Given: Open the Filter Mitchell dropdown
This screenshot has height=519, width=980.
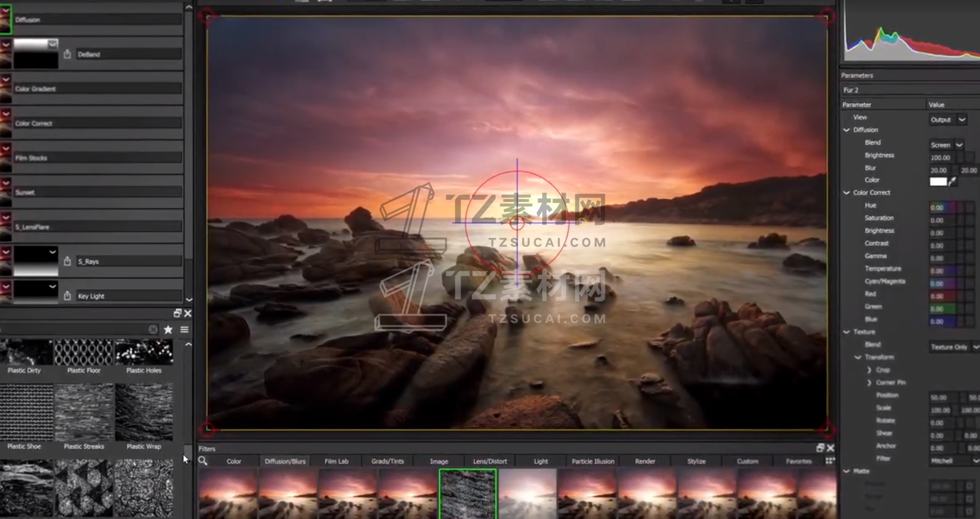Looking at the screenshot, I should point(955,460).
